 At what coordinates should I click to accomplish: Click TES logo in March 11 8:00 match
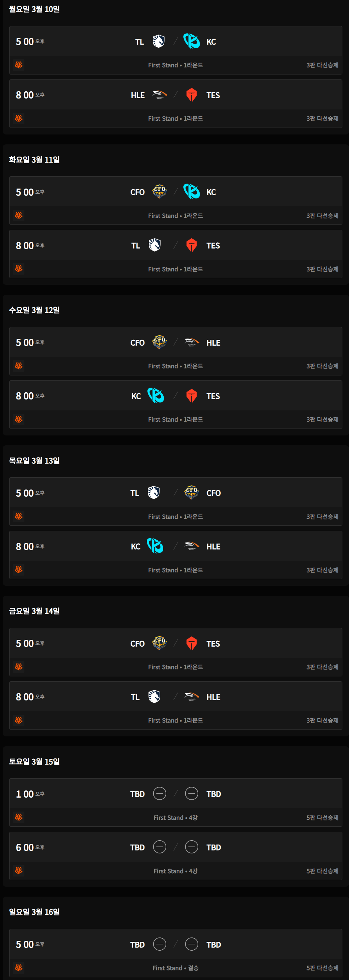tap(191, 245)
